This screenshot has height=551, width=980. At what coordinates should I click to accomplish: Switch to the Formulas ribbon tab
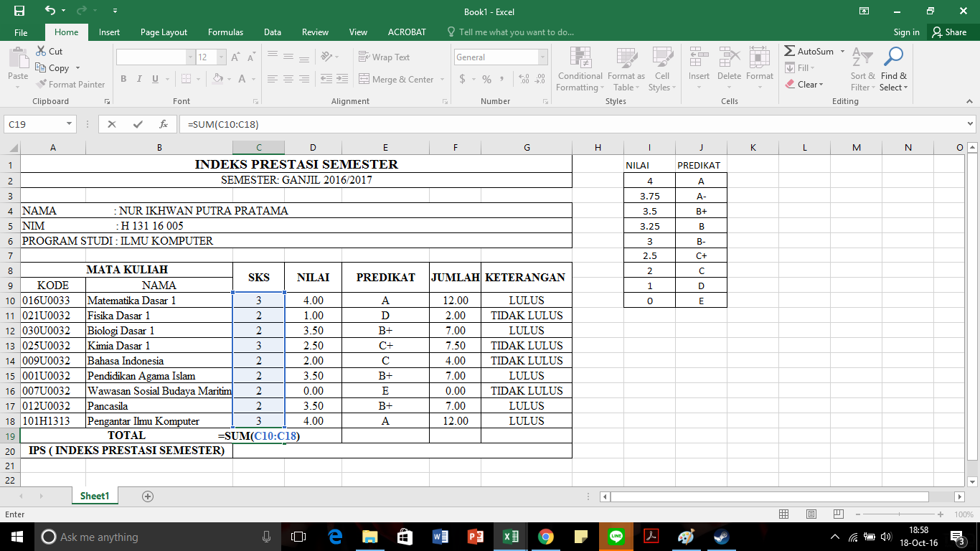225,32
